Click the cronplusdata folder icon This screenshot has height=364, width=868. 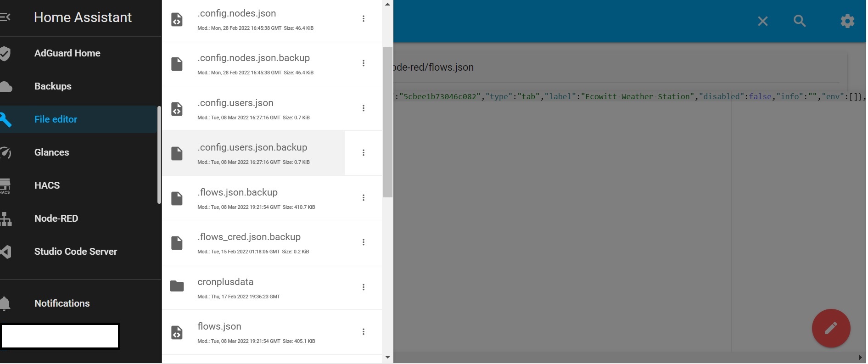click(177, 286)
